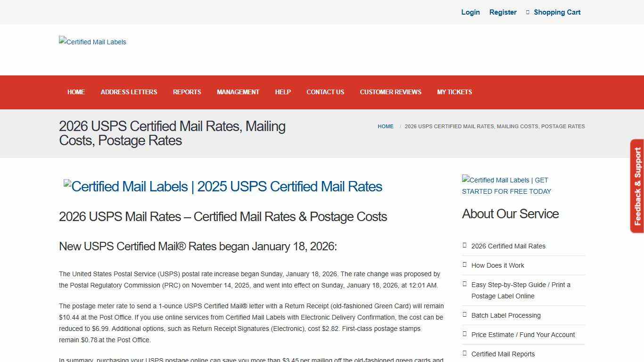The width and height of the screenshot is (644, 362).
Task: Click the Certified Mail Labels logo
Action: tap(92, 42)
